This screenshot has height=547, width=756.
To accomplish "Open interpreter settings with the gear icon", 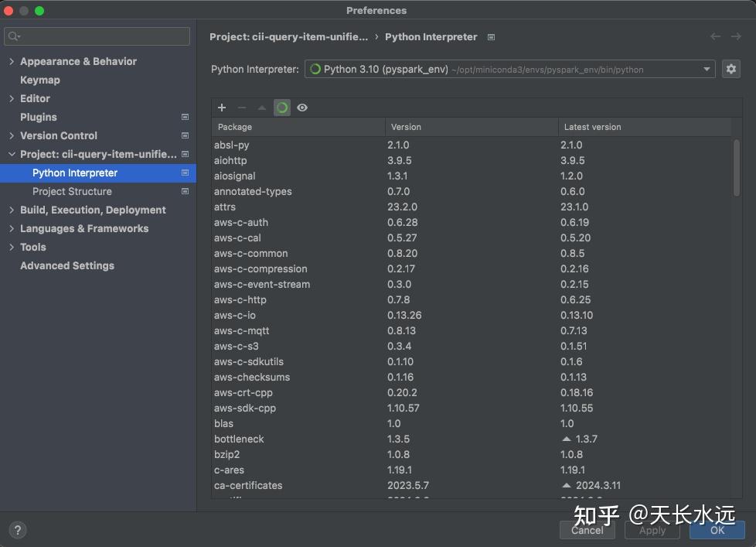I will (730, 69).
